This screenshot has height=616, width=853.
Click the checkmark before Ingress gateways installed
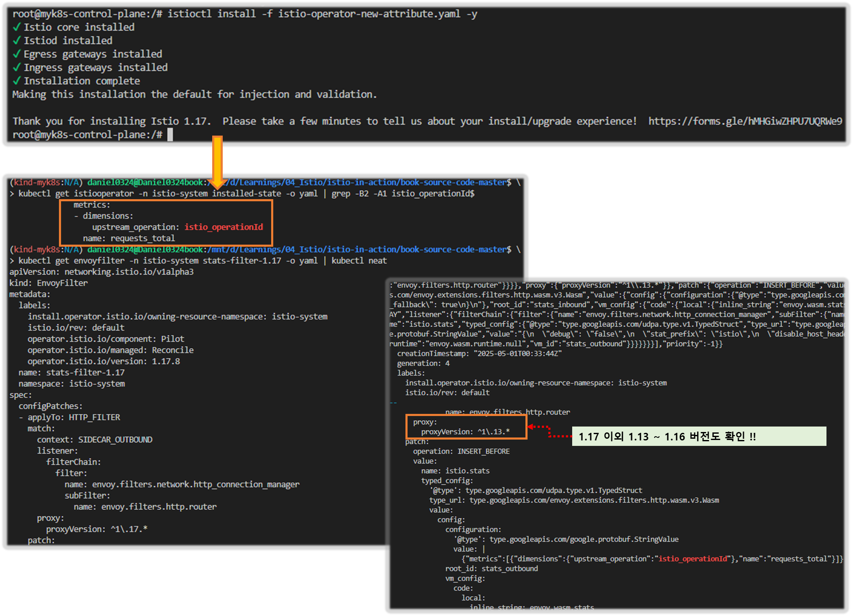[x=17, y=68]
